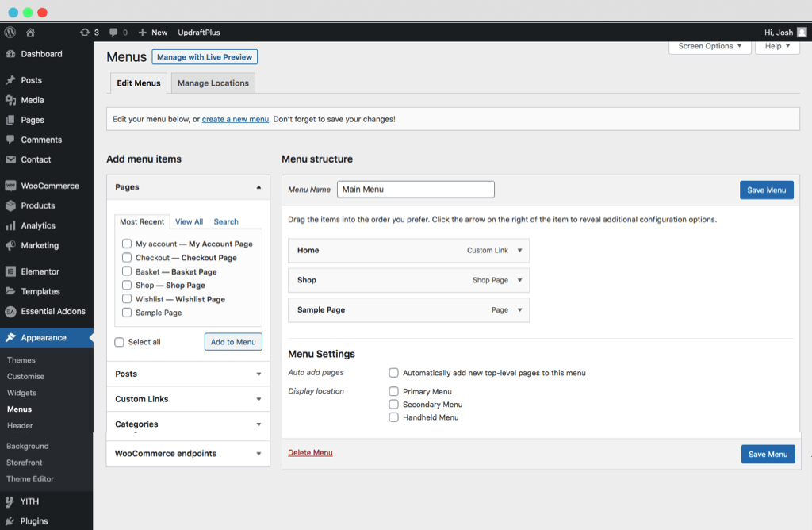Open comments via the speech bubble icon
The image size is (812, 530).
pyautogui.click(x=113, y=32)
